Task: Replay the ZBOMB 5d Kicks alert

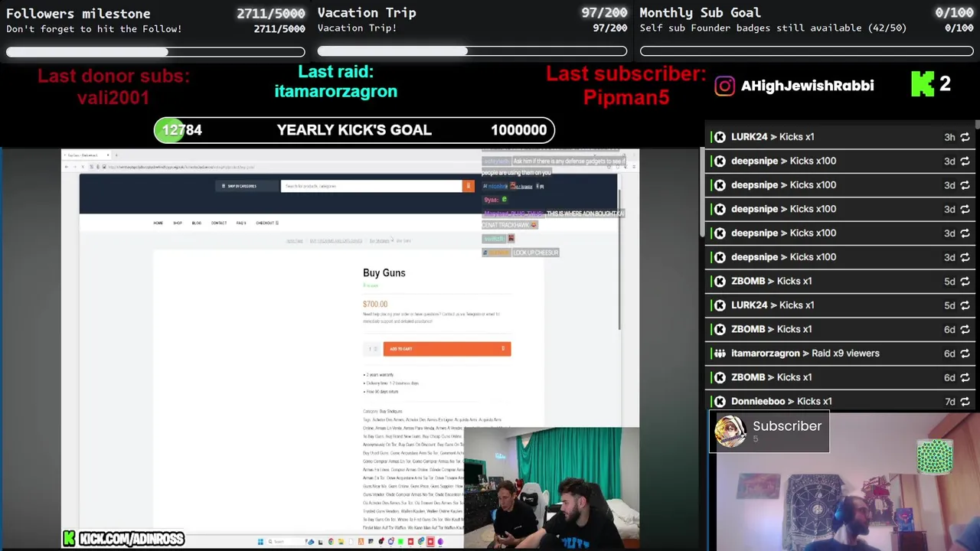Action: 965,281
